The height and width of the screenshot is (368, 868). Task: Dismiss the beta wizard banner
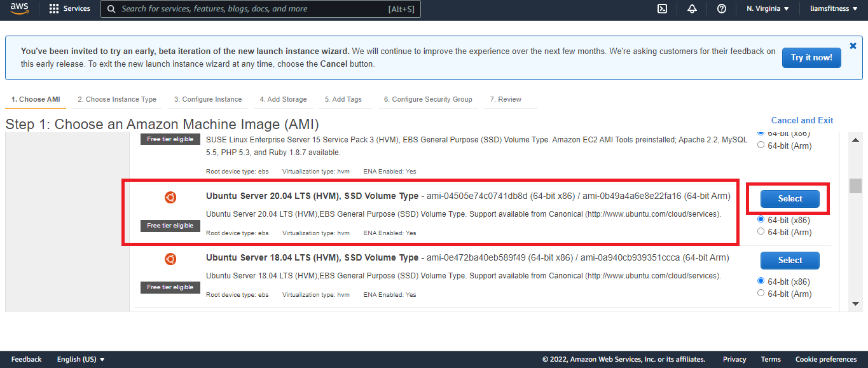coord(853,46)
